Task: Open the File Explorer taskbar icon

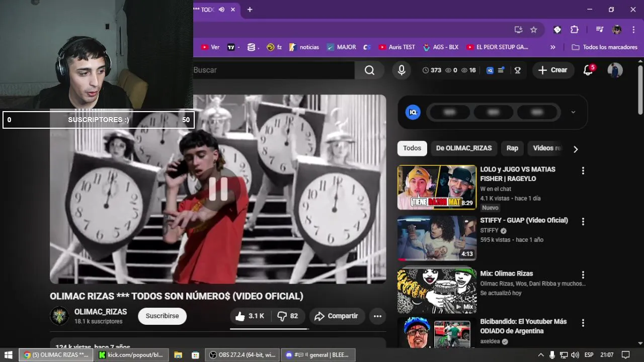Action: pos(178,355)
